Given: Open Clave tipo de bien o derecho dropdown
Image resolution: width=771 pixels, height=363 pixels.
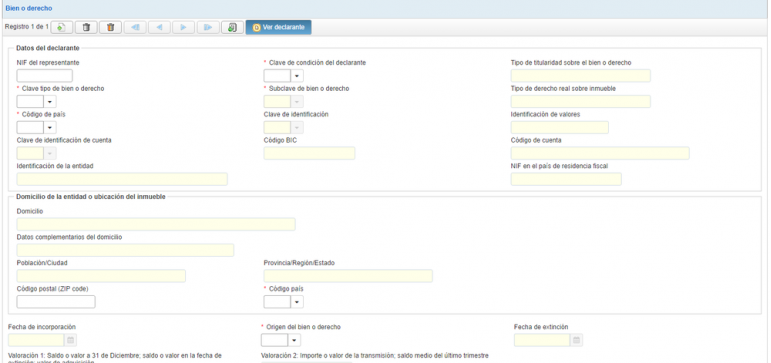Looking at the screenshot, I should point(50,102).
